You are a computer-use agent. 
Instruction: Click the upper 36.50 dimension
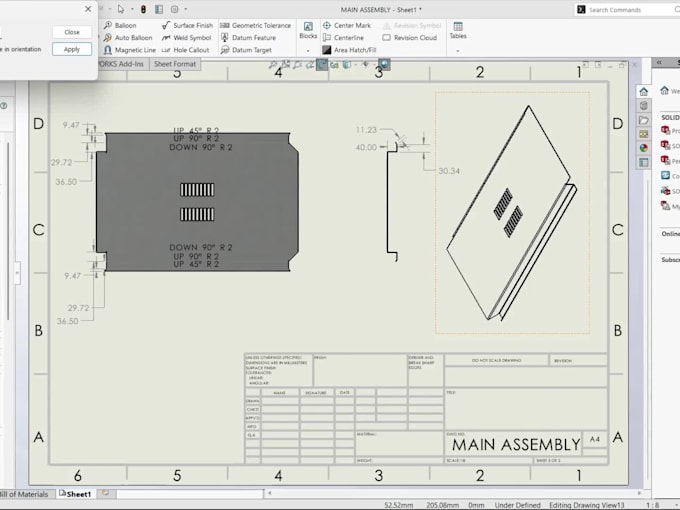(x=66, y=182)
